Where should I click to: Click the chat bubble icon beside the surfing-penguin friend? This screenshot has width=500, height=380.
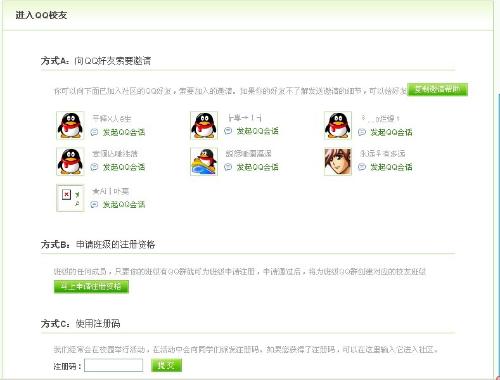pos(228,167)
